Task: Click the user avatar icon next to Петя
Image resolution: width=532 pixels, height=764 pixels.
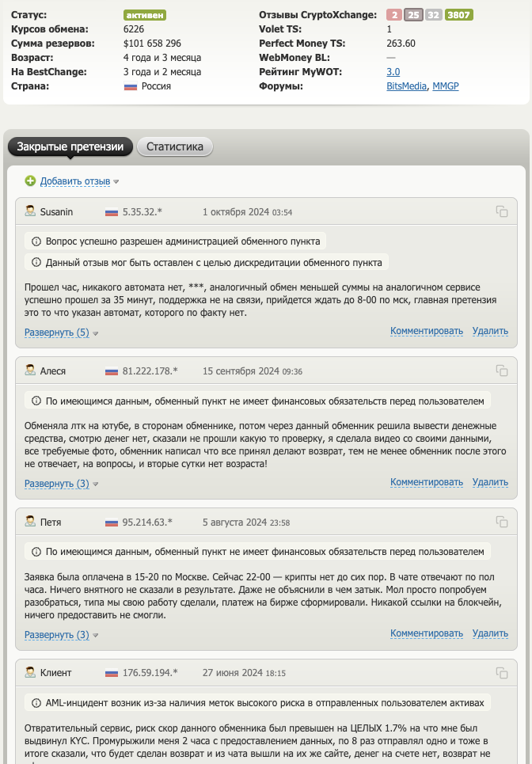Action: pos(30,522)
